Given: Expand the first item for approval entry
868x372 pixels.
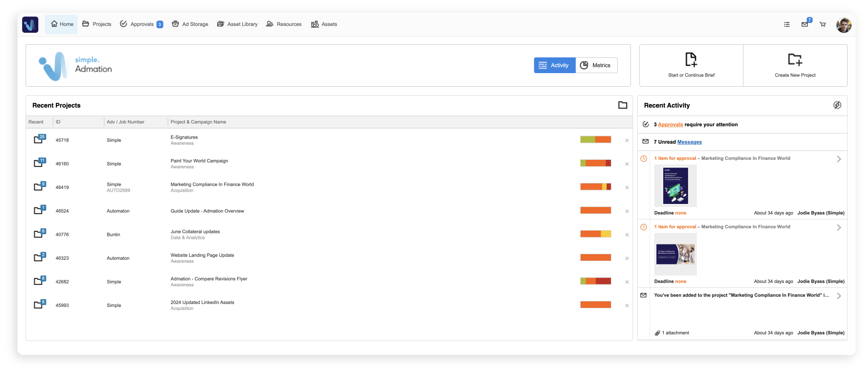Looking at the screenshot, I should (x=839, y=159).
